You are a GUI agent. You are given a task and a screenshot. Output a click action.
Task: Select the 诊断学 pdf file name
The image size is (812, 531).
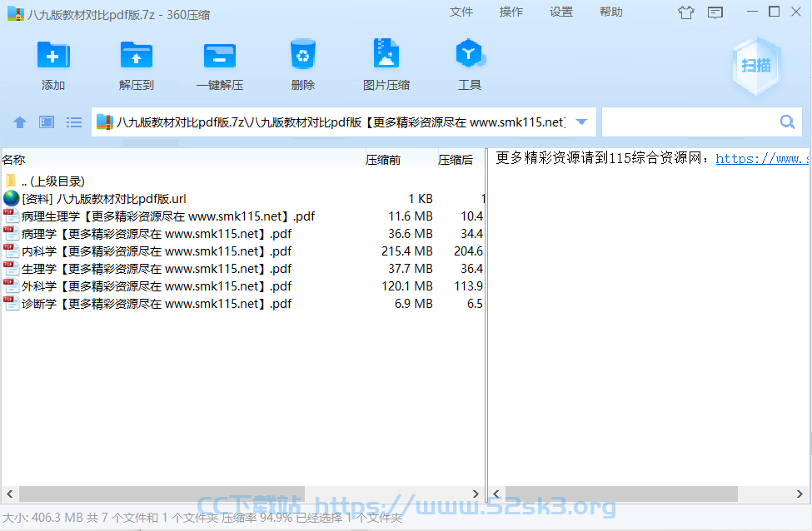point(157,304)
